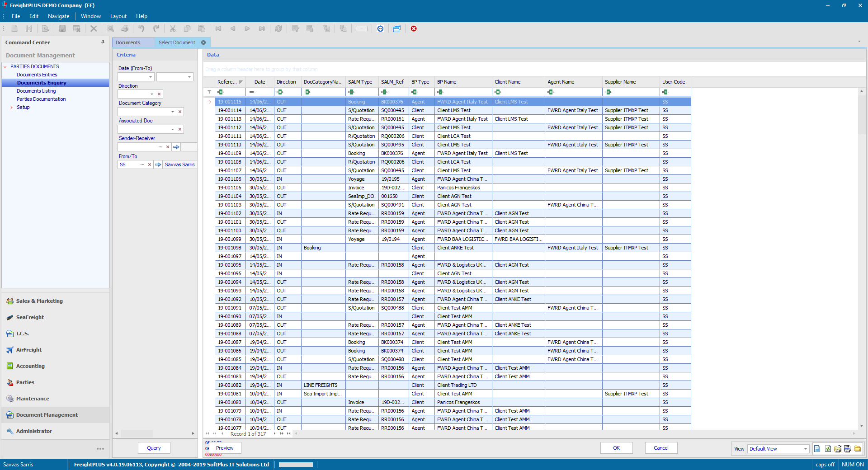Open the print dialog from the toolbar
This screenshot has height=470, width=868.
(125, 28)
